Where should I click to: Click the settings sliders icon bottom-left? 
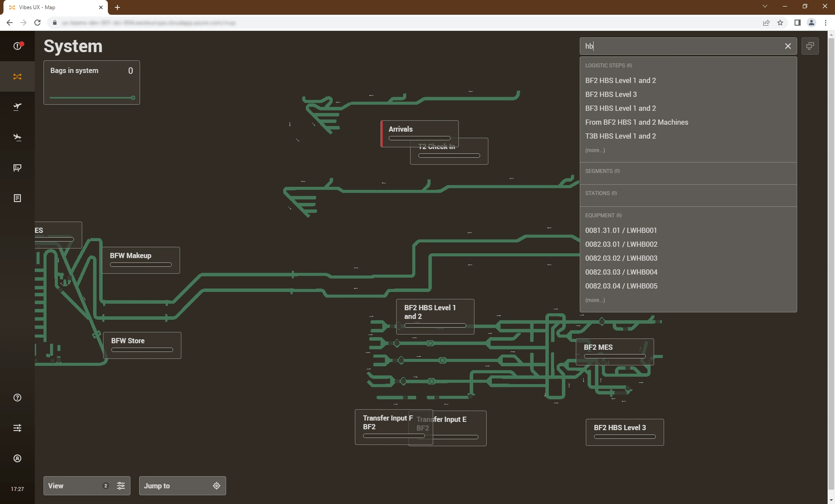(x=17, y=428)
